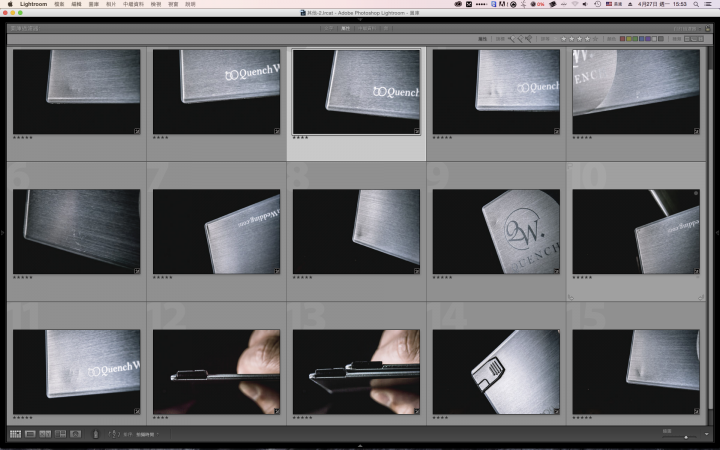Switch to Loupe view in the toolbar
Image resolution: width=720 pixels, height=450 pixels.
pyautogui.click(x=30, y=434)
